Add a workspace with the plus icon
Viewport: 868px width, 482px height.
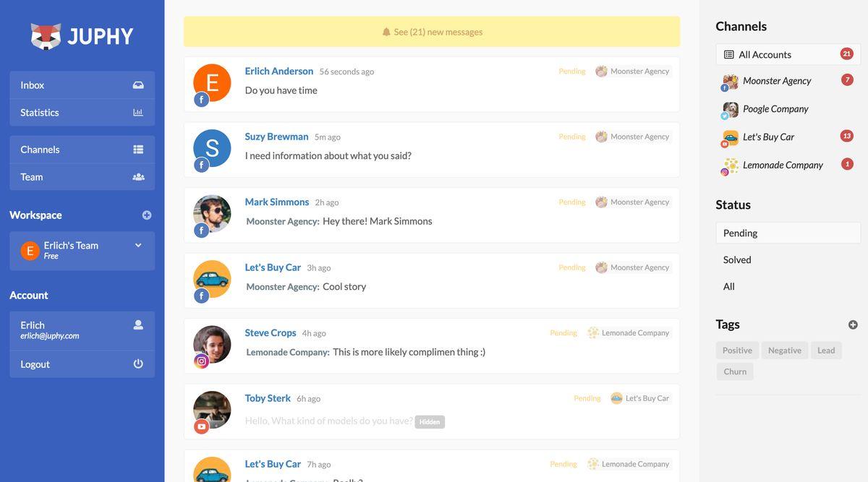pos(147,215)
